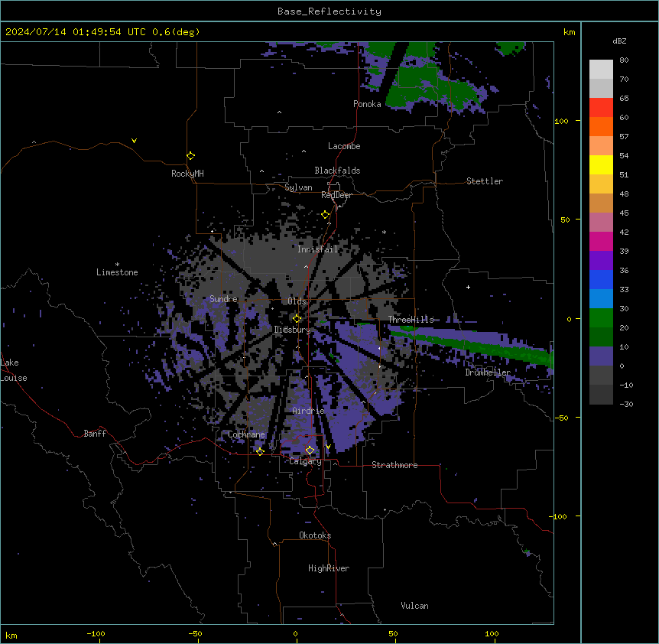Click the dBZ legend heading
The width and height of the screenshot is (659, 644).
point(619,41)
